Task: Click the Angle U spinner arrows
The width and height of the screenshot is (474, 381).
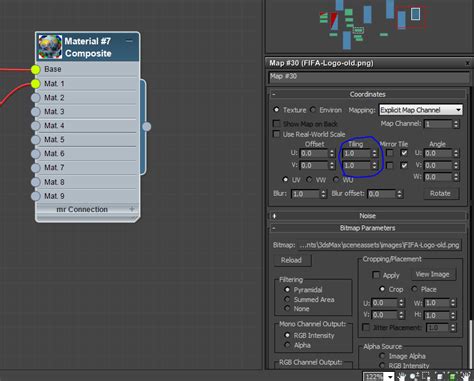Action: (456, 153)
